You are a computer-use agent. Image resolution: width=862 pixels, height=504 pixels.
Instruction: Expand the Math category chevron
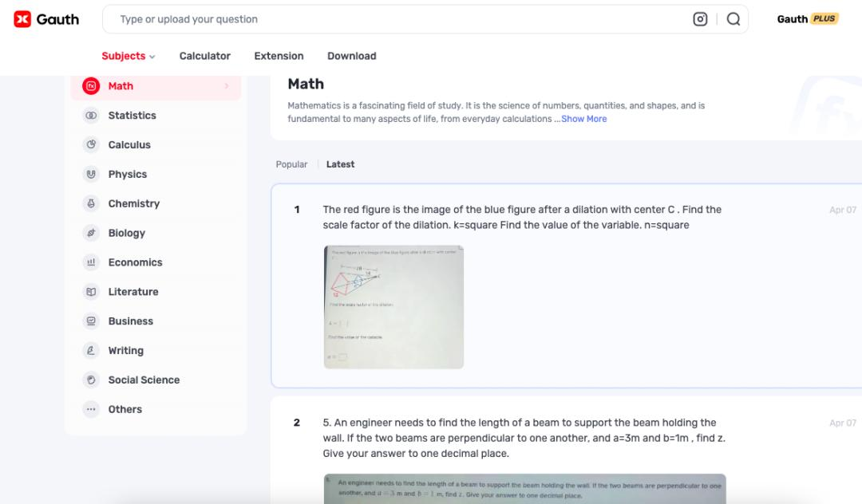pyautogui.click(x=227, y=86)
